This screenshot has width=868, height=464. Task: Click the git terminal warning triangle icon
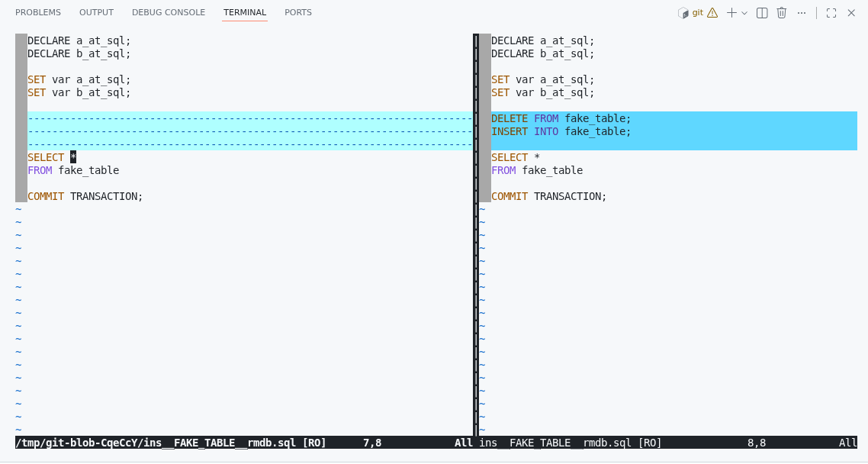(x=712, y=13)
